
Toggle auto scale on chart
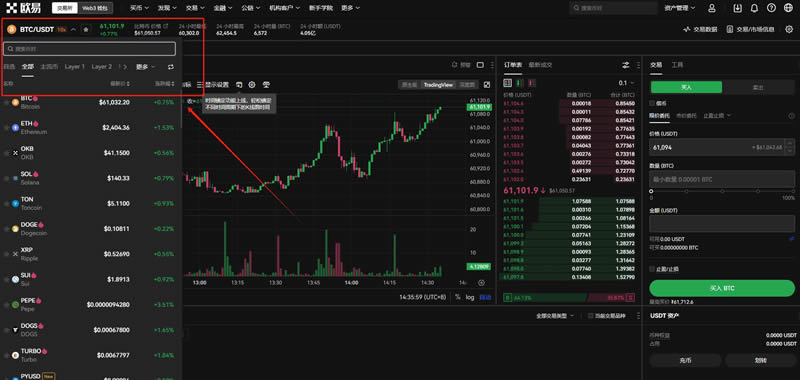tap(485, 297)
